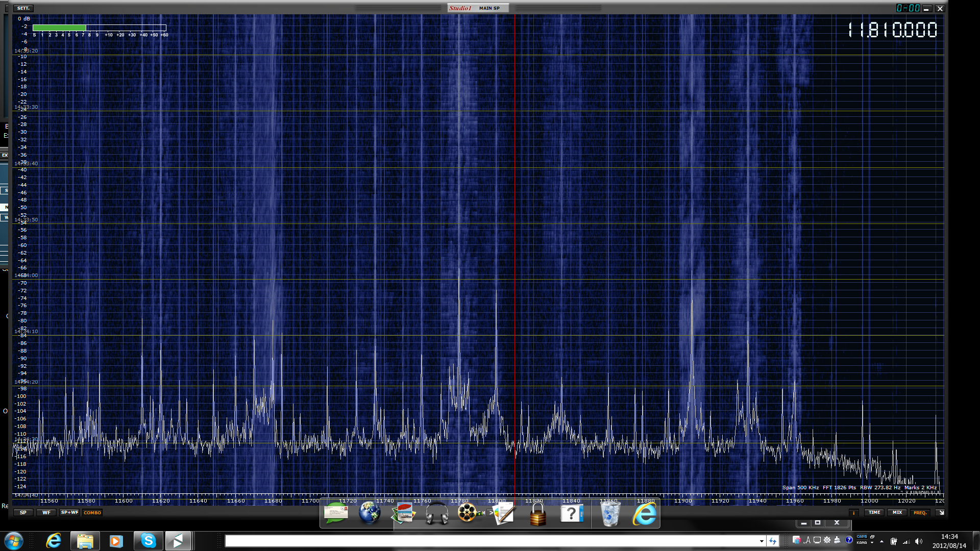The image size is (980, 551).
Task: Open the headphones icon in the dock
Action: [436, 514]
